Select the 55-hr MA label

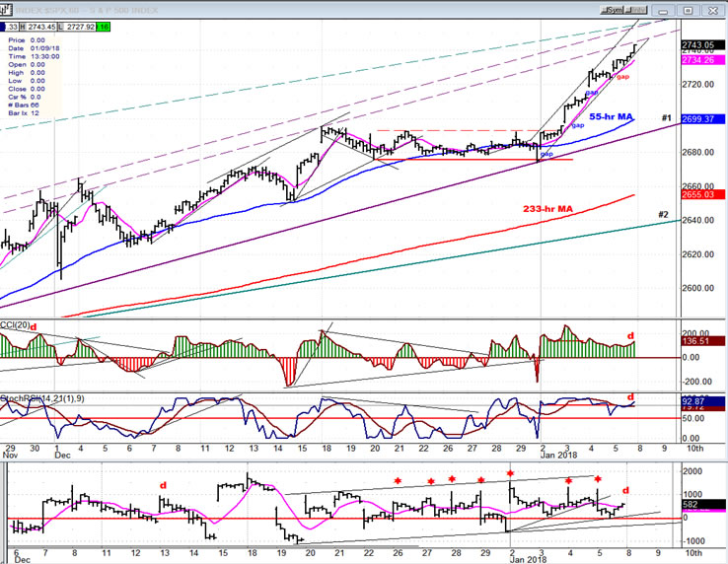tap(610, 117)
